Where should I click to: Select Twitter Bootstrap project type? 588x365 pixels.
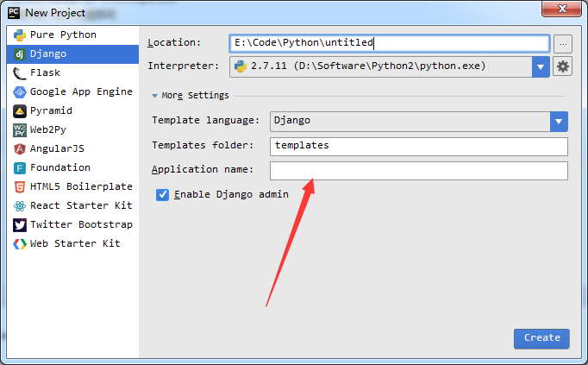coord(72,224)
